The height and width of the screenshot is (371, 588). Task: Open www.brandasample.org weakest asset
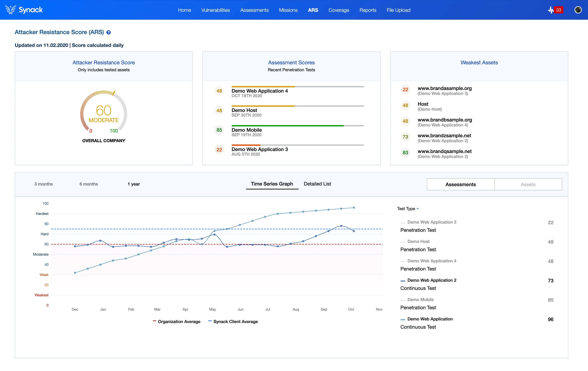(445, 88)
